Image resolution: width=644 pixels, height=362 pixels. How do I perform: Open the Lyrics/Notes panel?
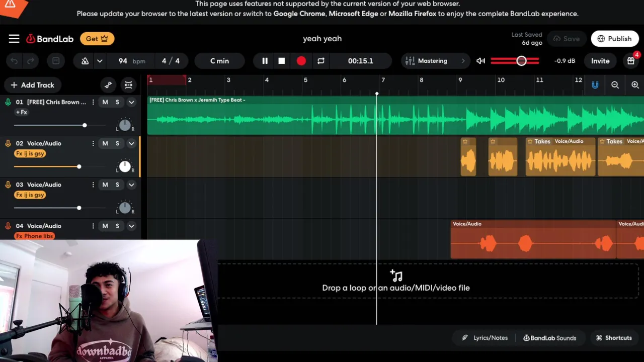point(485,338)
